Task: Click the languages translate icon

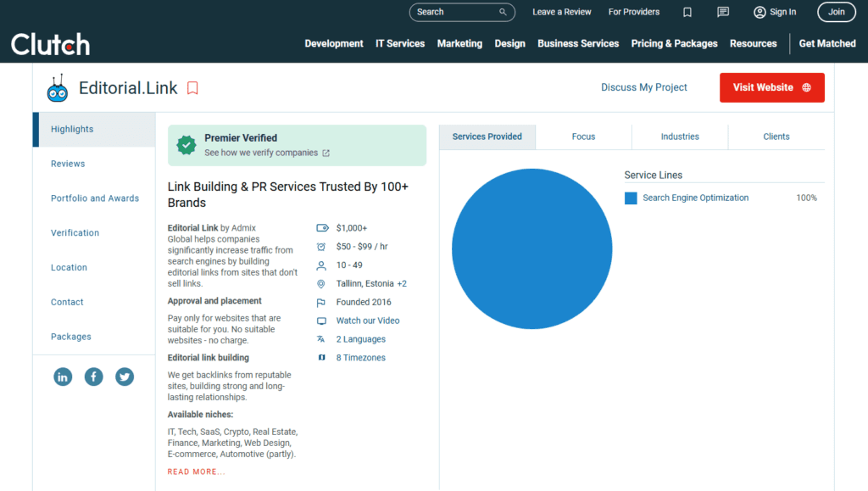Action: [321, 339]
